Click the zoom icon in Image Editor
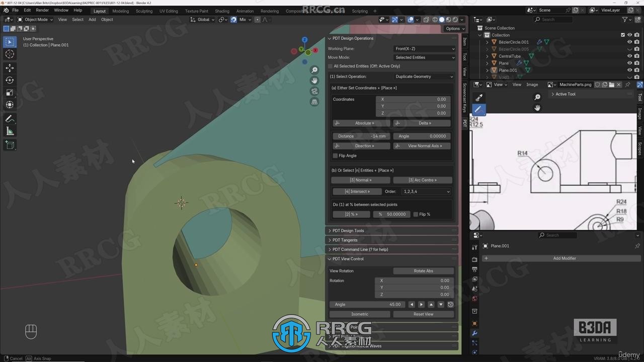 pos(537,98)
